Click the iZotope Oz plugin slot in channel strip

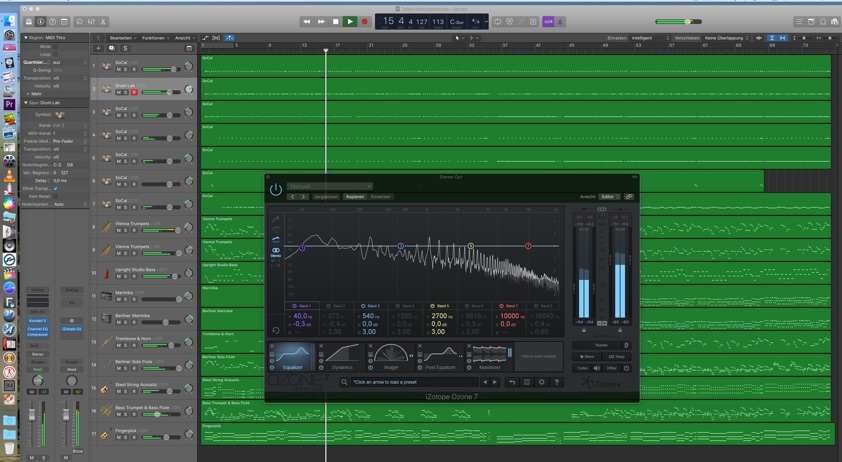click(x=71, y=328)
